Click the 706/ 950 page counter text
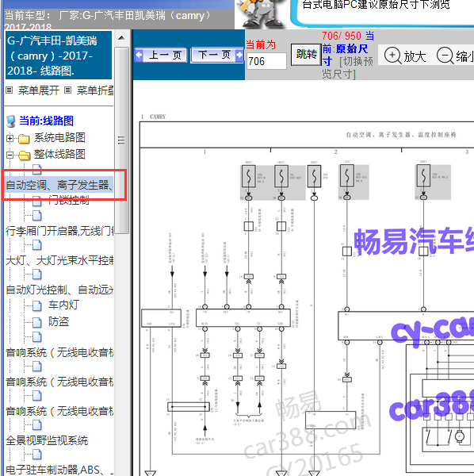Viewport: 474px width, 476px height. (x=342, y=36)
